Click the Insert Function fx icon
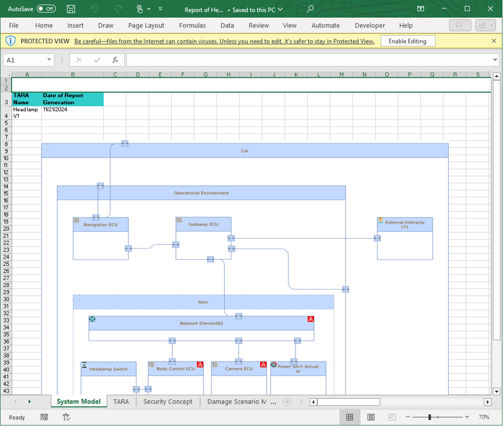The height and width of the screenshot is (428, 504). click(x=115, y=59)
